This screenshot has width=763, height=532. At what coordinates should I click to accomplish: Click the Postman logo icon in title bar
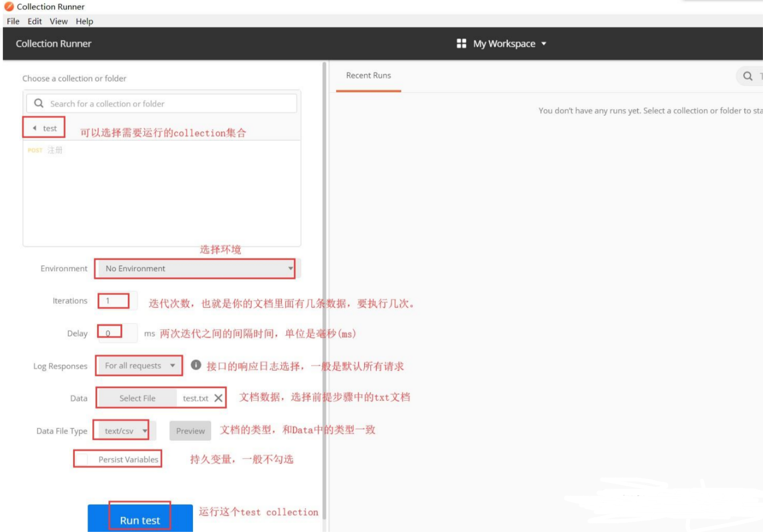tap(9, 7)
